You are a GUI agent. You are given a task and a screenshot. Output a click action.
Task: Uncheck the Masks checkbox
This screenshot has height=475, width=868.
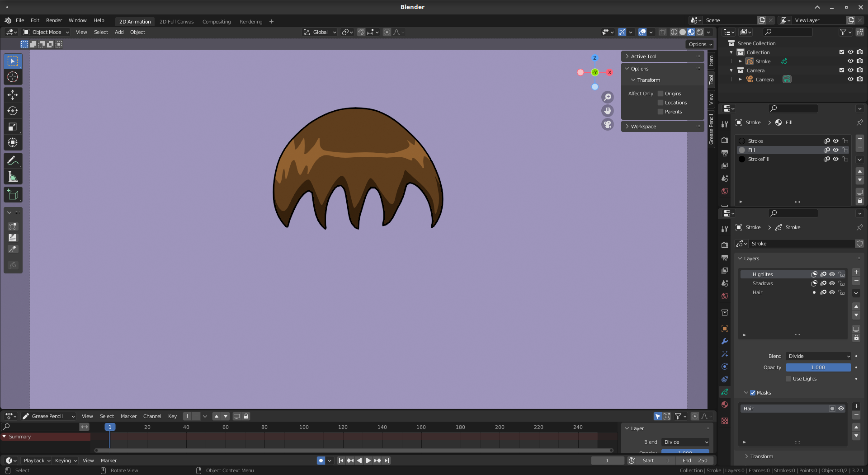(753, 393)
